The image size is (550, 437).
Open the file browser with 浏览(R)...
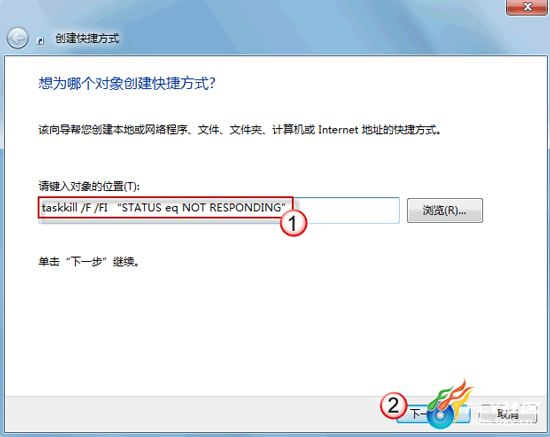[445, 210]
